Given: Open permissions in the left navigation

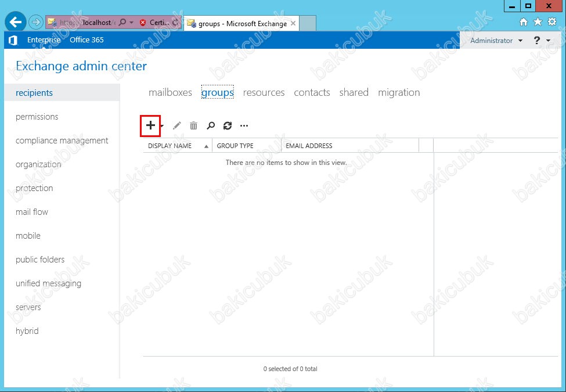Looking at the screenshot, I should (37, 117).
